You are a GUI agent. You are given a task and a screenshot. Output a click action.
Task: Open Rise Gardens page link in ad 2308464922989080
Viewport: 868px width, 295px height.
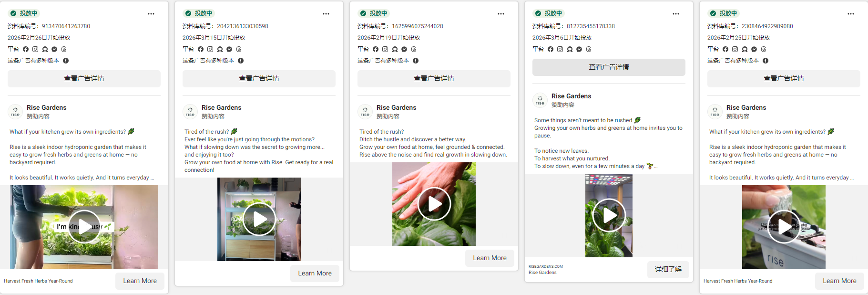[746, 108]
